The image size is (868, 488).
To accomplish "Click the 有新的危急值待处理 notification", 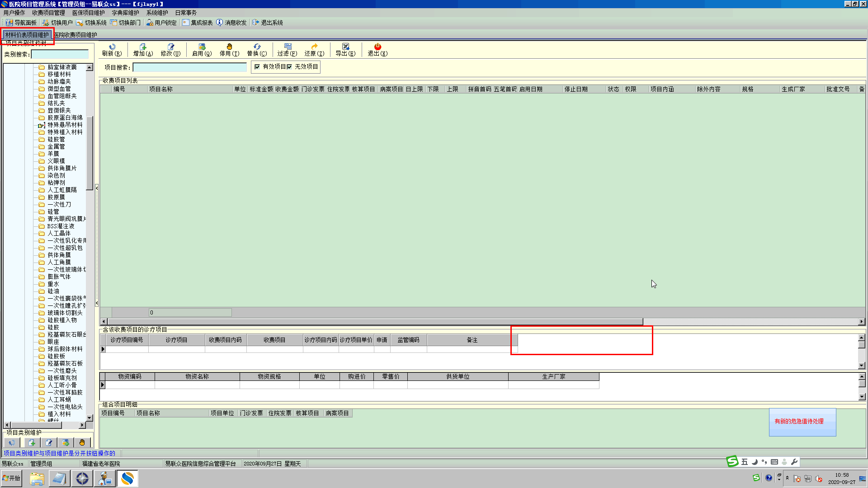I will click(x=799, y=421).
